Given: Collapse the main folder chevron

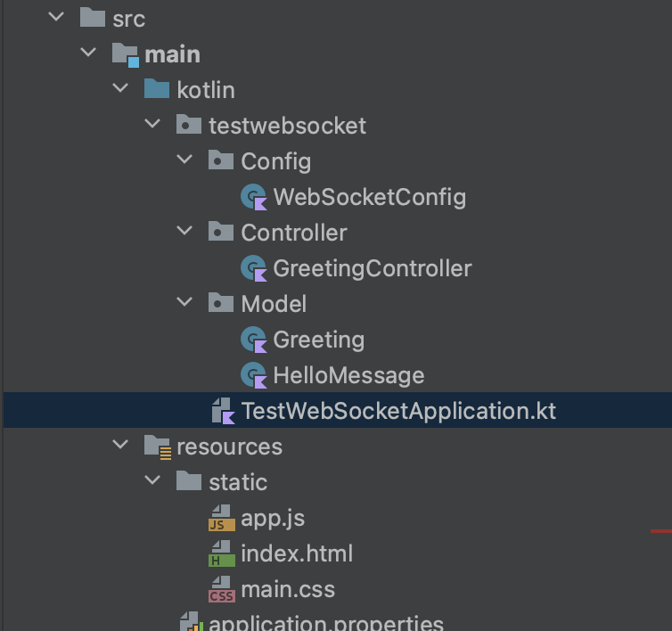Looking at the screenshot, I should [x=88, y=53].
